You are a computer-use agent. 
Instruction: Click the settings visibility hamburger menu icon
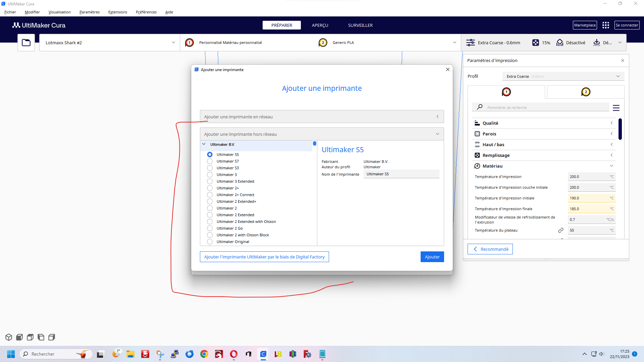click(616, 108)
